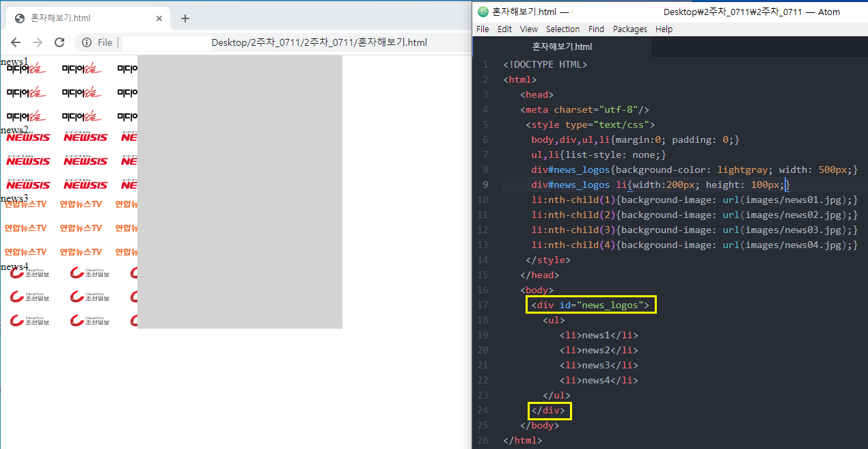Click the closing </div> tag line
The image size is (868, 449).
(x=548, y=410)
